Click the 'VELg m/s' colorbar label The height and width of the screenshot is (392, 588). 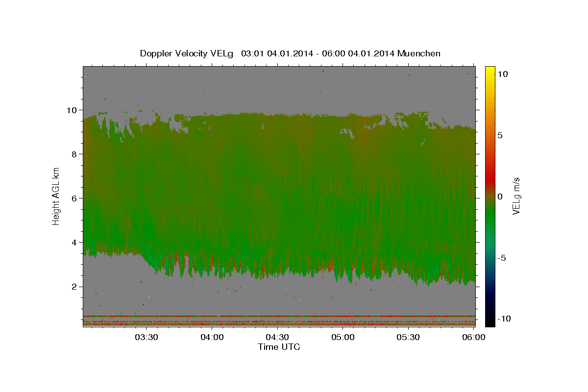click(x=516, y=196)
